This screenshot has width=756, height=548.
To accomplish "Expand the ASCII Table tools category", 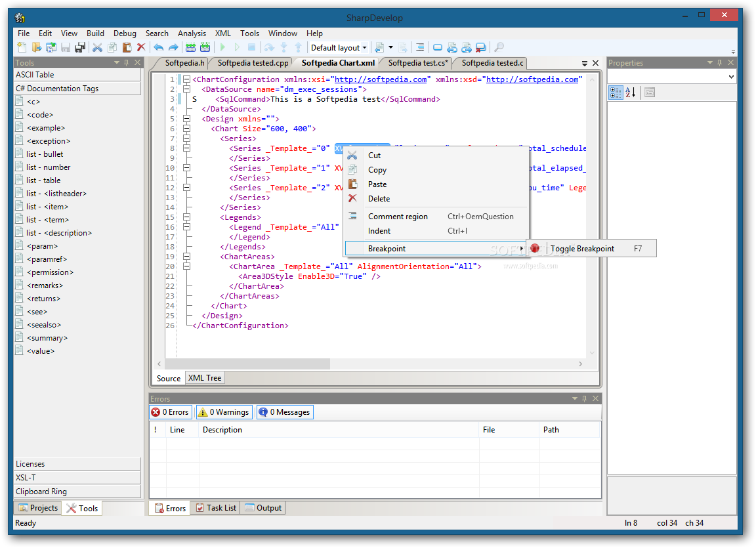I will pyautogui.click(x=77, y=75).
